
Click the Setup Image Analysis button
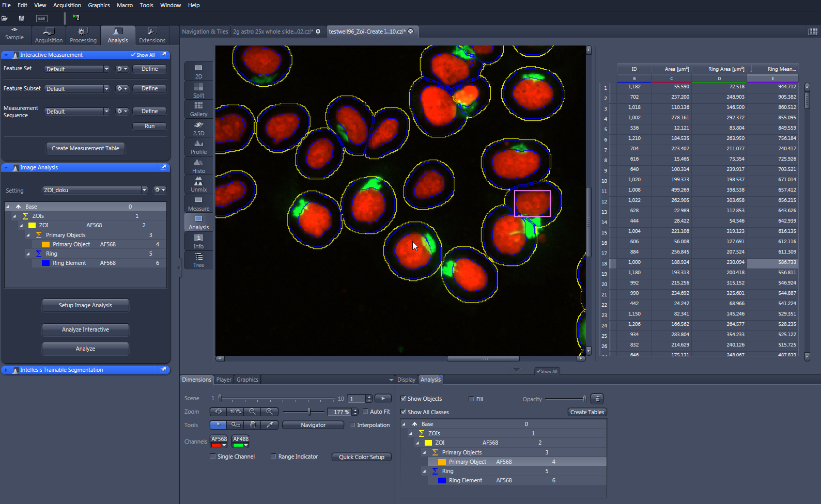[85, 305]
